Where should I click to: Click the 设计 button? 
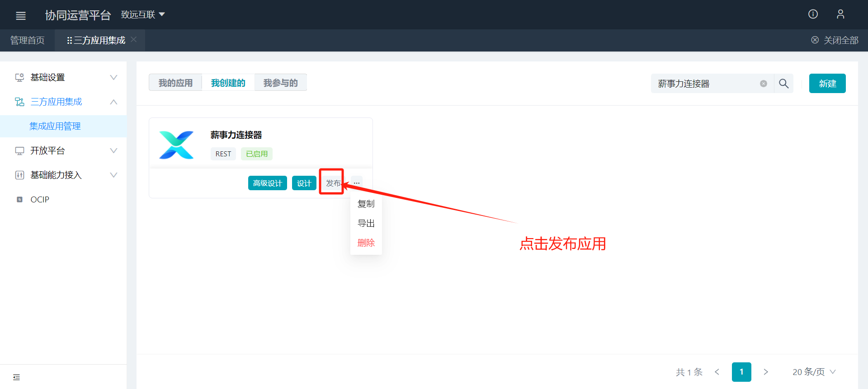(304, 183)
